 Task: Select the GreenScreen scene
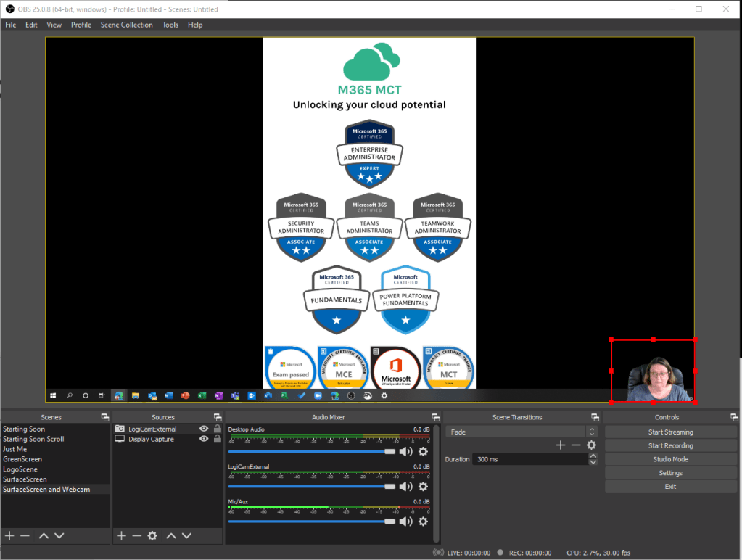click(22, 459)
